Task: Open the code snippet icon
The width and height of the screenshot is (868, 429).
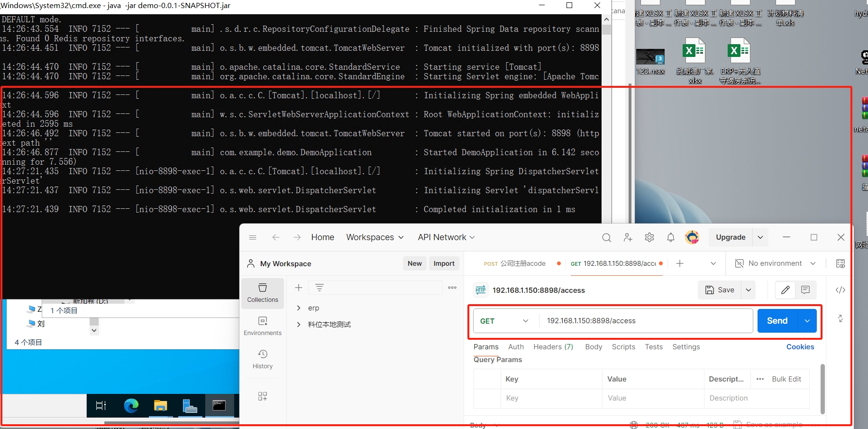Action: [x=841, y=290]
